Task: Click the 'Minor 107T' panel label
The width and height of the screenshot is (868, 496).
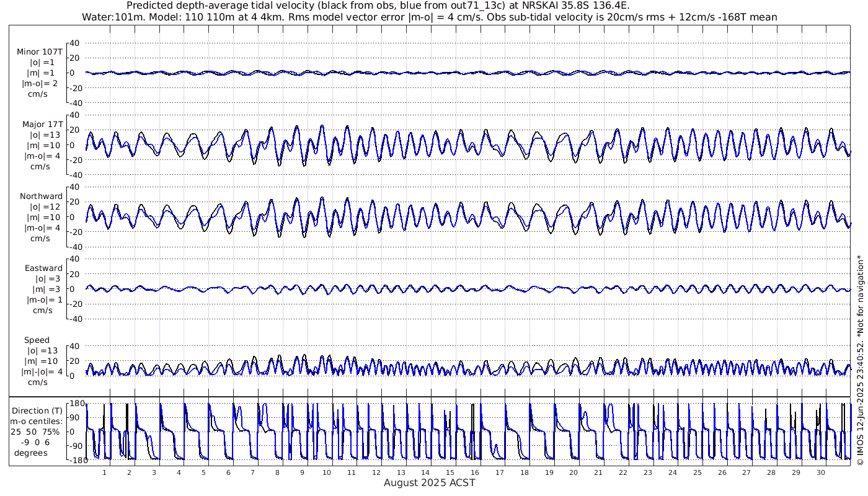Action: pos(40,52)
